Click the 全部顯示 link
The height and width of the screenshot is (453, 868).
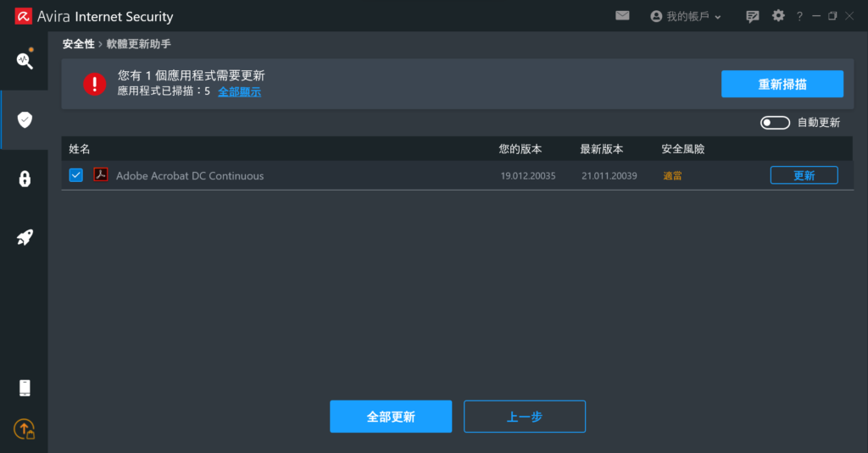point(239,91)
